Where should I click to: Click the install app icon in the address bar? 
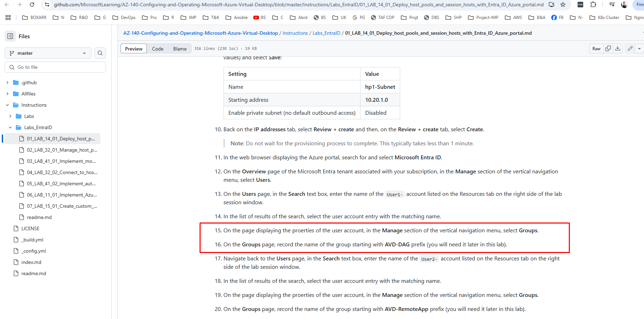(x=552, y=5)
